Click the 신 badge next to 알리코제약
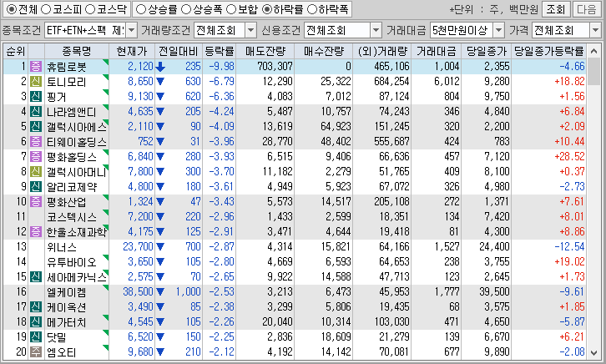The height and width of the screenshot is (364, 606). 36,187
